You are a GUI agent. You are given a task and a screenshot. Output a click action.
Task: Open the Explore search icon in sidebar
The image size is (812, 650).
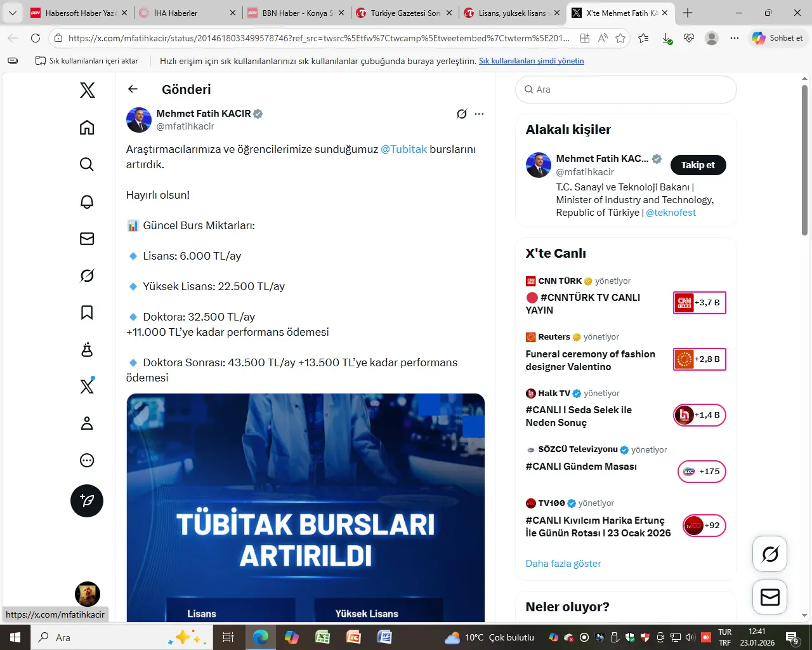87,164
